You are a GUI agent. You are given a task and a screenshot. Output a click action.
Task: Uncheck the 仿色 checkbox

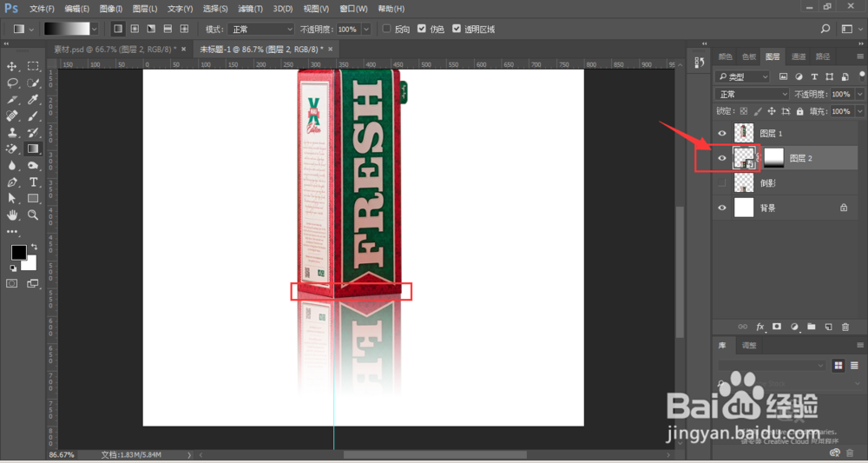422,29
